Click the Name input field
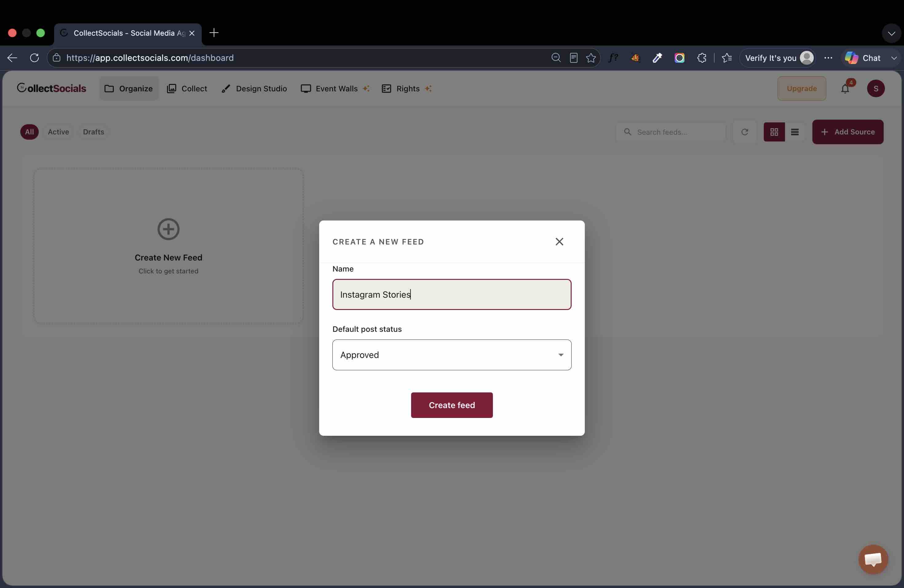Viewport: 904px width, 588px height. (452, 294)
